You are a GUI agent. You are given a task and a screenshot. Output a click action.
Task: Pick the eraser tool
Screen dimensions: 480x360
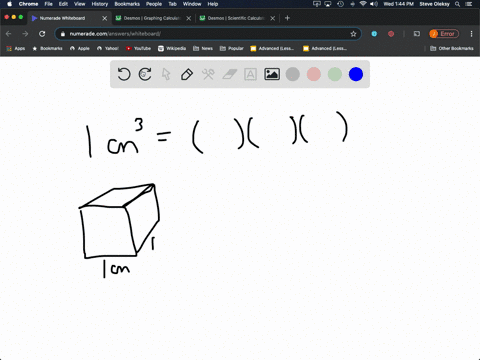tap(229, 74)
